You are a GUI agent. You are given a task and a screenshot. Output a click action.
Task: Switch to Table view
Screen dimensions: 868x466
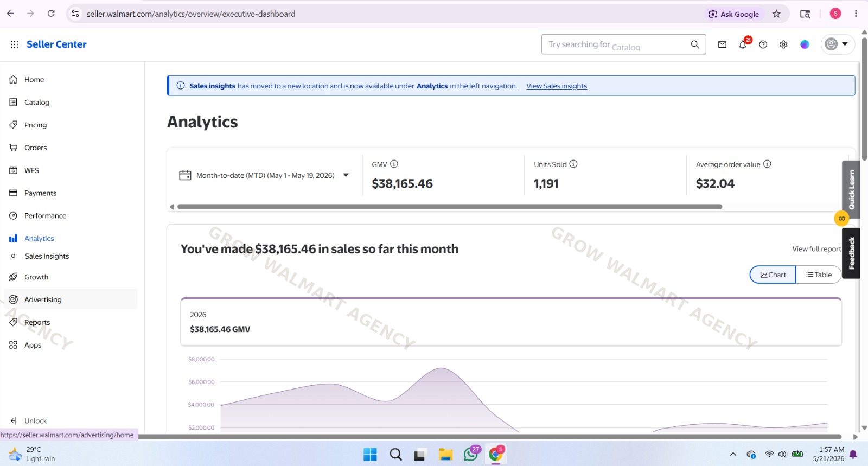[819, 275]
